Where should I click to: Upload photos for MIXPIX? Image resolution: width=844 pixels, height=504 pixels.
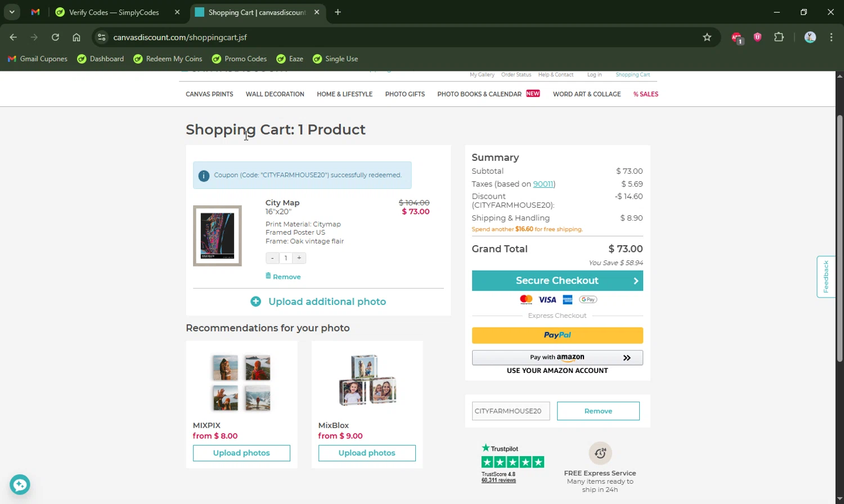[x=241, y=453]
